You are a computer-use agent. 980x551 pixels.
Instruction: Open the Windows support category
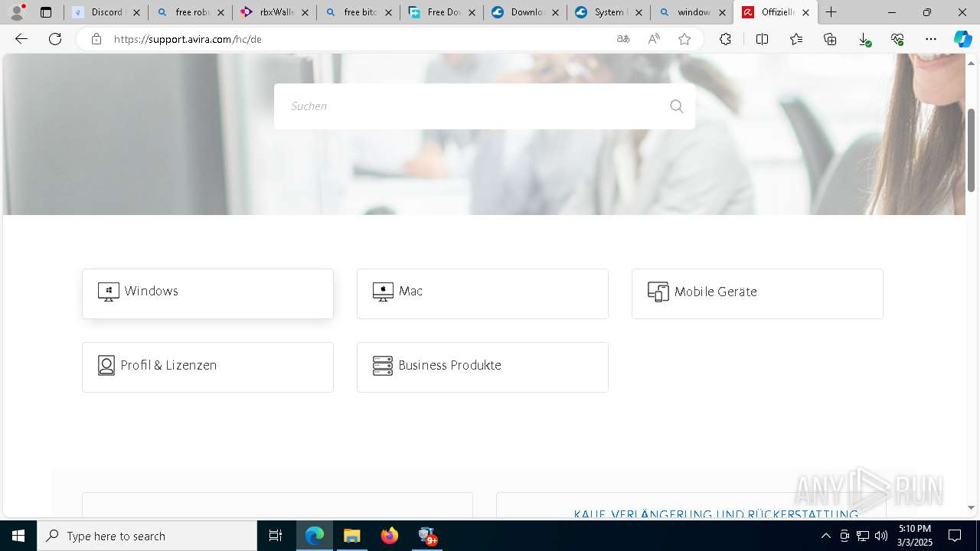(207, 294)
